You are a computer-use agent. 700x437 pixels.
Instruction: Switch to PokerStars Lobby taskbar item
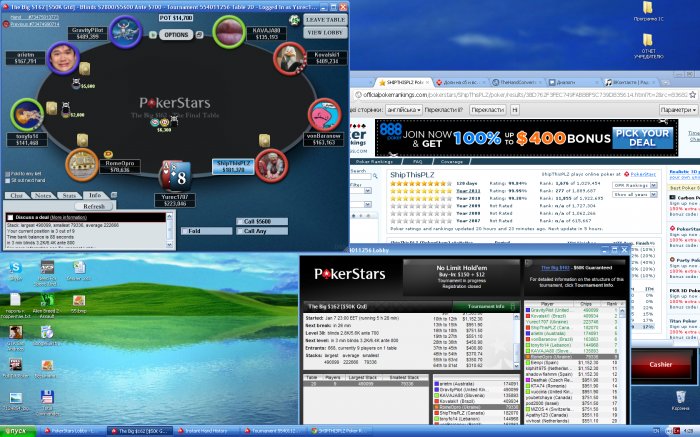tap(70, 431)
